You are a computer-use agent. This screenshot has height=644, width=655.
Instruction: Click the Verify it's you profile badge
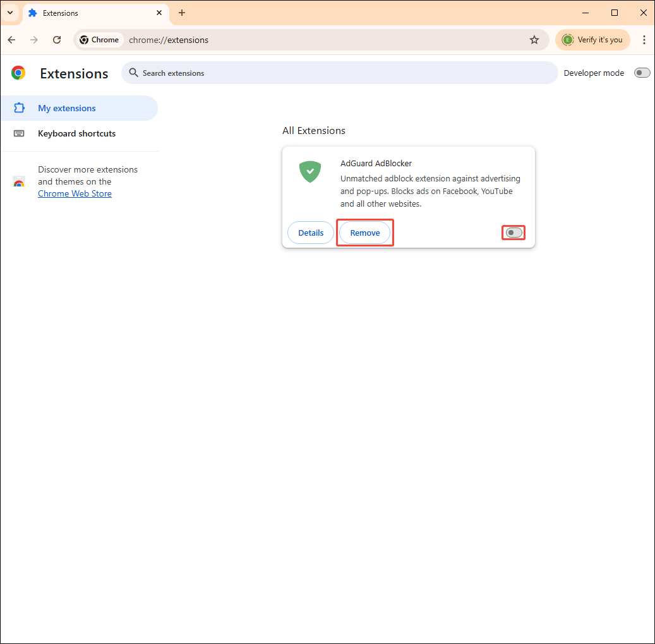[x=592, y=39]
